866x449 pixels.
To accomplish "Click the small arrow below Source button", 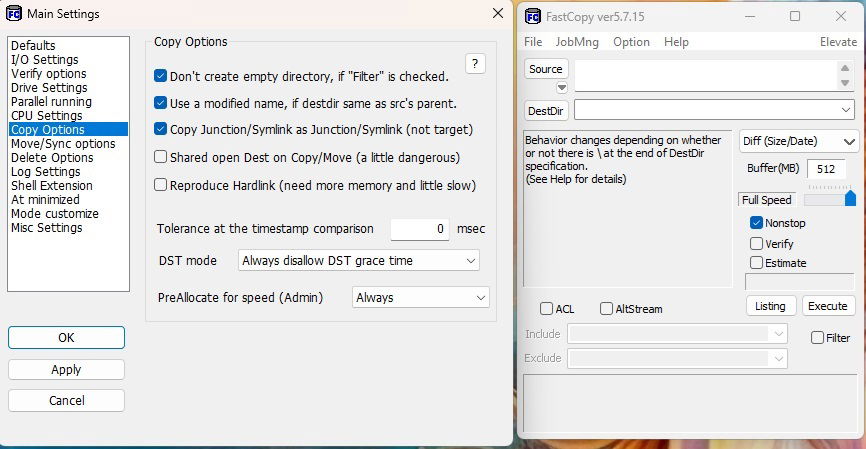I will [x=562, y=87].
